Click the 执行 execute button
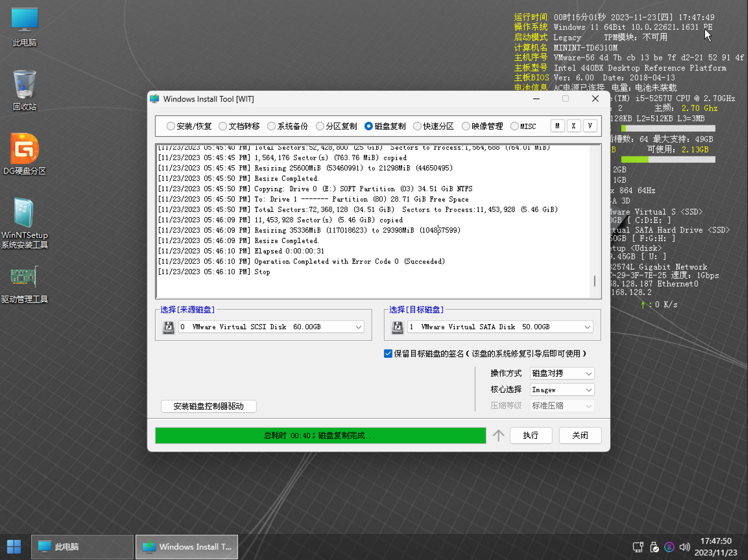 [x=531, y=435]
